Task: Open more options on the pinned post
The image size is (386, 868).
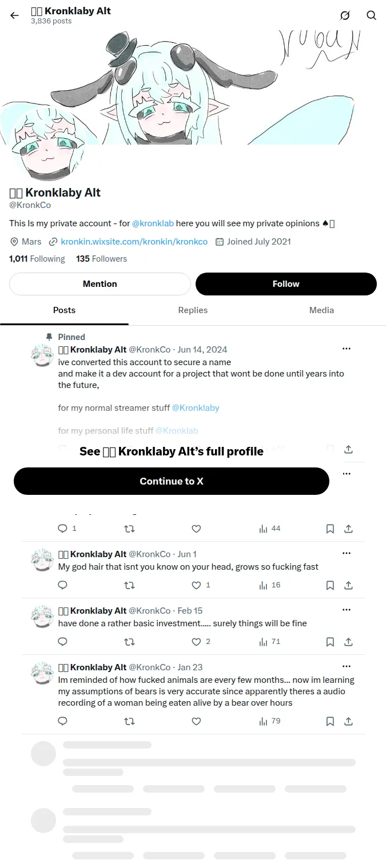Action: pyautogui.click(x=347, y=349)
